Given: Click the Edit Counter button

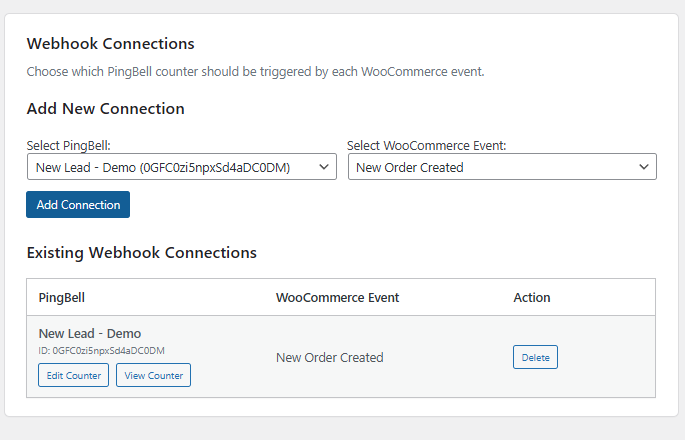Looking at the screenshot, I should click(x=73, y=375).
